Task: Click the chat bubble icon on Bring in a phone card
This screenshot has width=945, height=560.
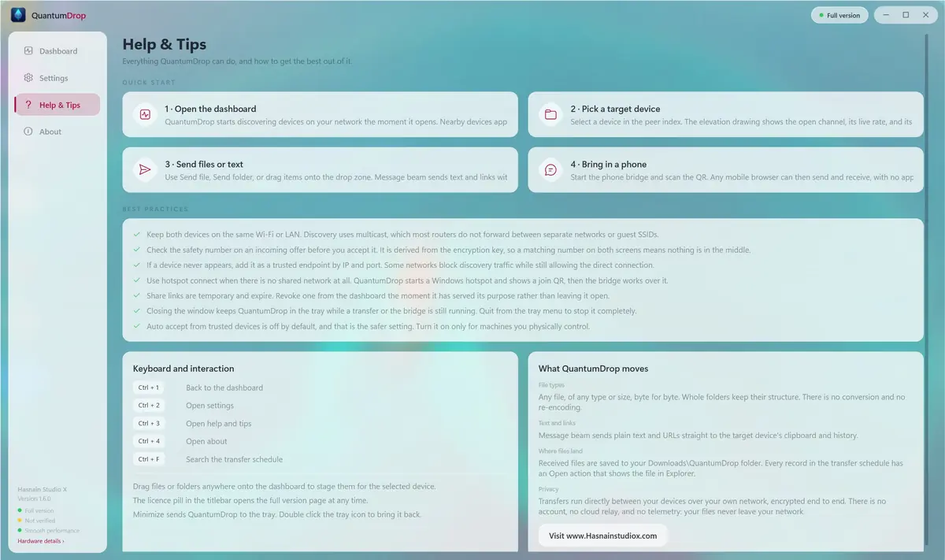Action: 550,169
